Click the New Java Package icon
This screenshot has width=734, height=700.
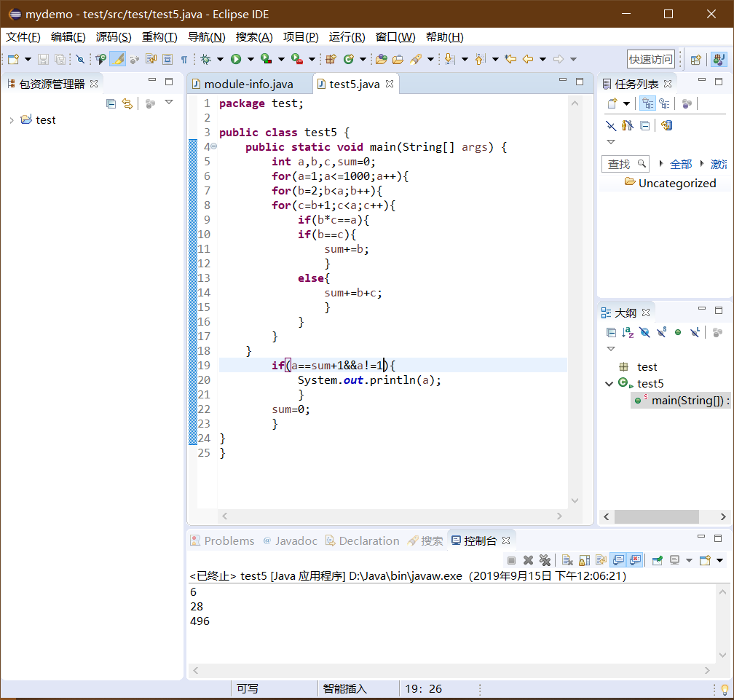coord(331,59)
